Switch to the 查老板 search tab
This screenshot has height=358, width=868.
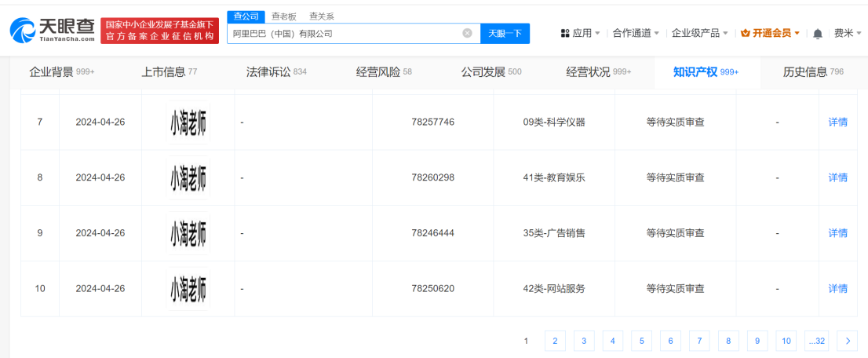click(x=284, y=16)
